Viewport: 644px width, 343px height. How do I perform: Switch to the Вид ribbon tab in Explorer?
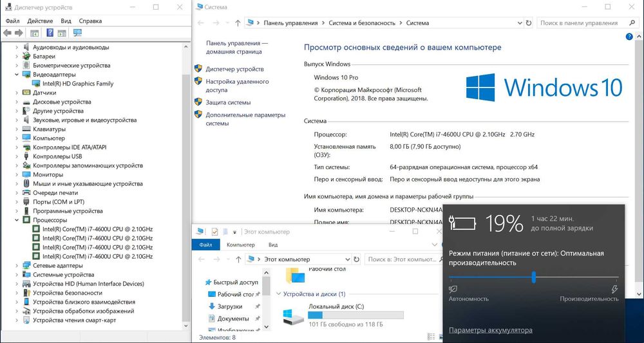pos(272,245)
